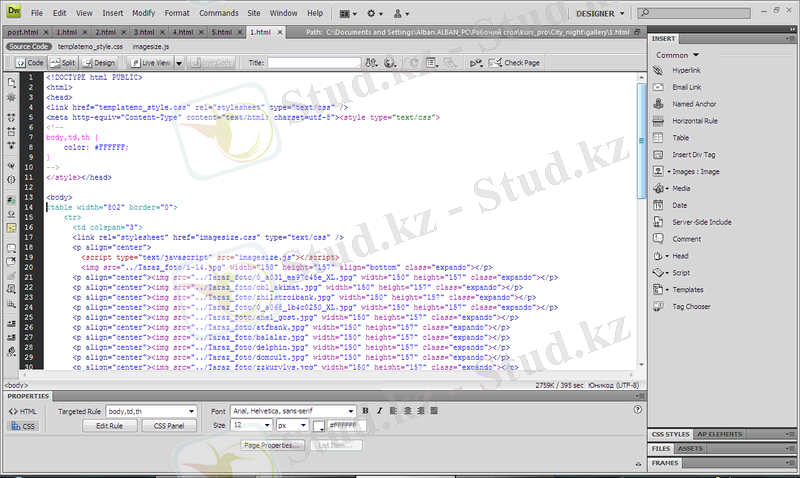Click the Head icon in Insert panel
Screen dimensions: 800x478
coord(658,256)
